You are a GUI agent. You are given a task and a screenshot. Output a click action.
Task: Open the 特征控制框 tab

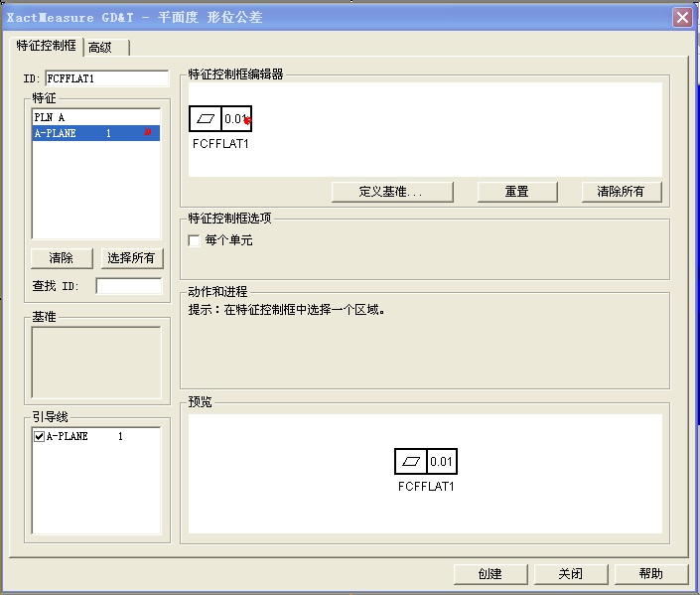[46, 46]
